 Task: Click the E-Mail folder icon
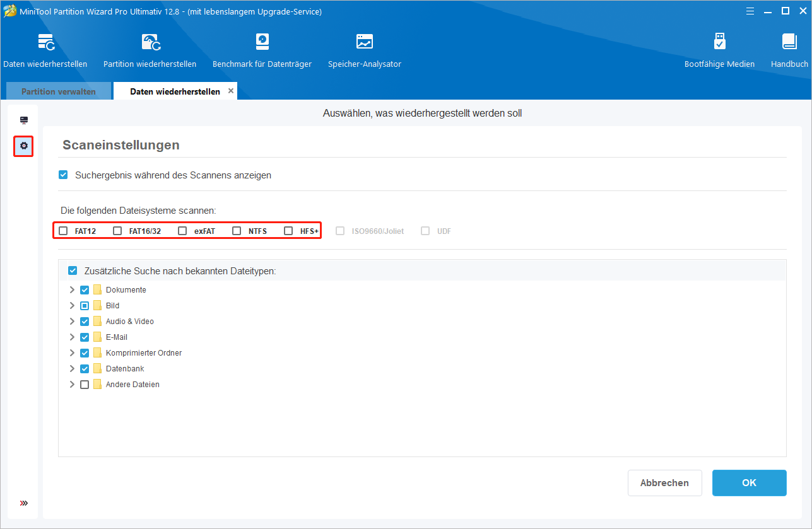[97, 337]
